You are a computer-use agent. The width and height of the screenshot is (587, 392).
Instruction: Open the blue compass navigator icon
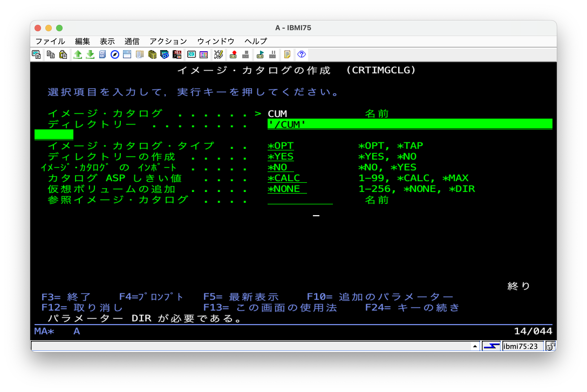(115, 54)
